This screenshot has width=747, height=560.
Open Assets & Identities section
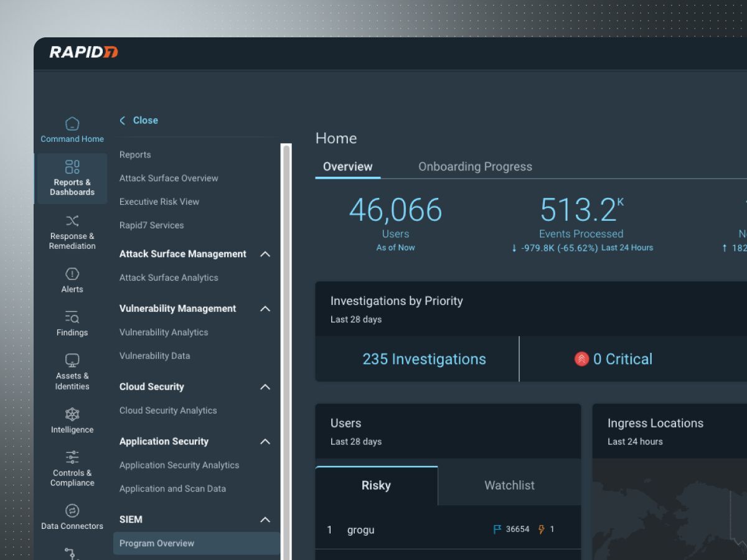point(72,371)
